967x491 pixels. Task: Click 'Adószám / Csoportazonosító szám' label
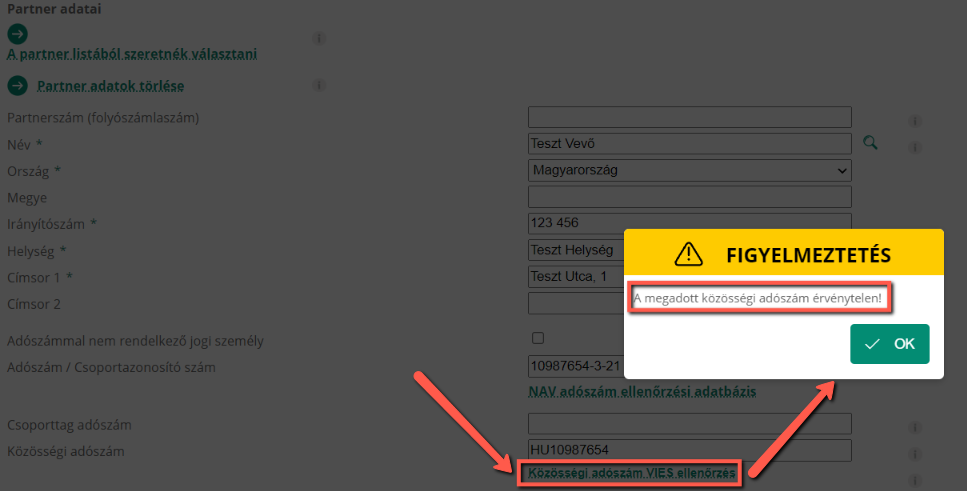coord(112,368)
